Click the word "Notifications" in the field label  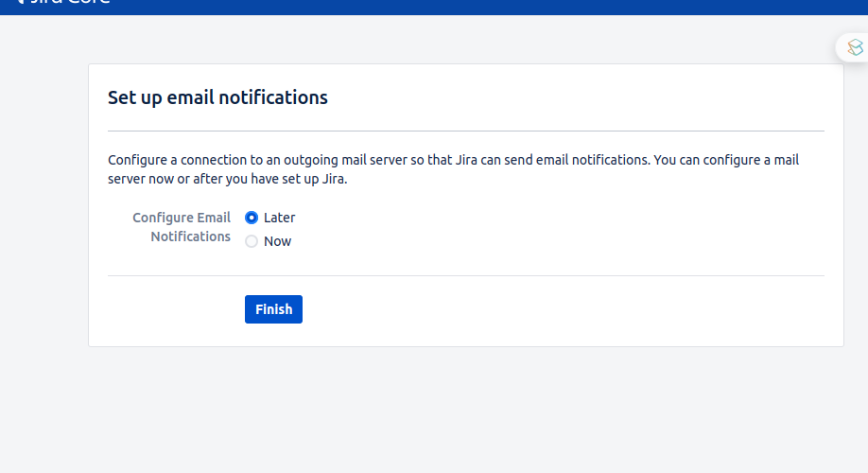(x=190, y=236)
